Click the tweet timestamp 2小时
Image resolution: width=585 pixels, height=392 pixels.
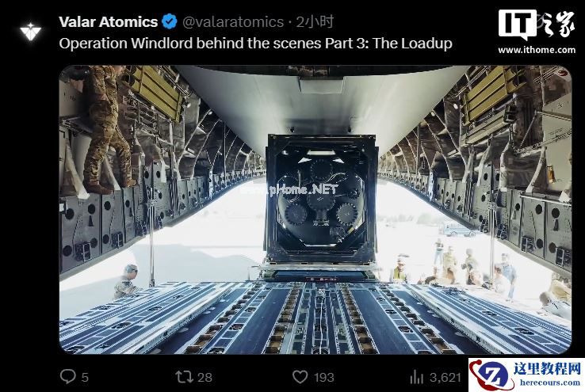[x=315, y=22]
